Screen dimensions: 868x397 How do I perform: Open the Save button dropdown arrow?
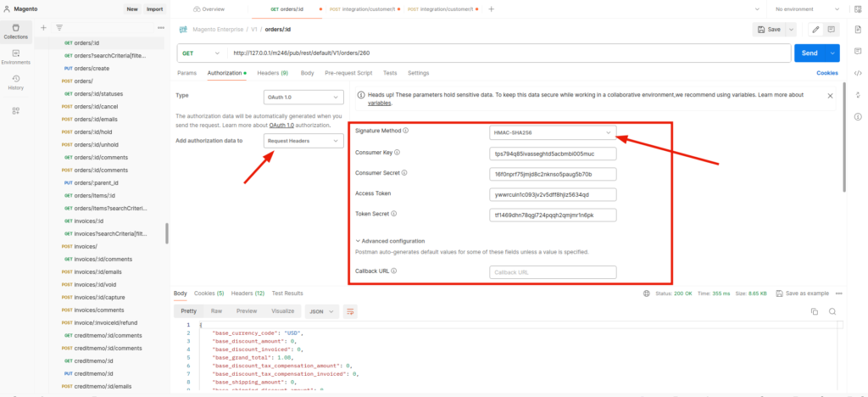(x=791, y=30)
